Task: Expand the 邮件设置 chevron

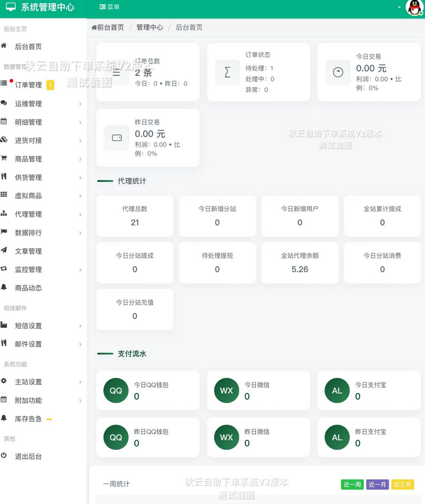Action: [80, 344]
